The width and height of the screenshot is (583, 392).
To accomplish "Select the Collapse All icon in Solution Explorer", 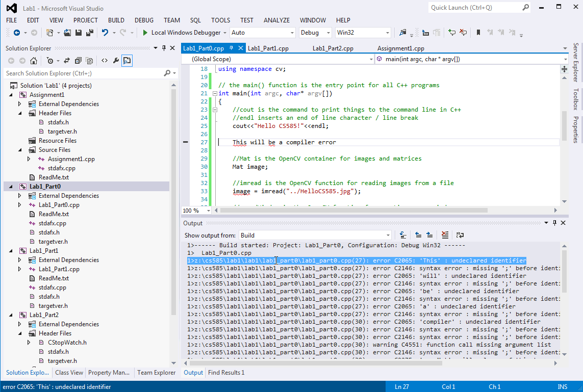I will [78, 60].
